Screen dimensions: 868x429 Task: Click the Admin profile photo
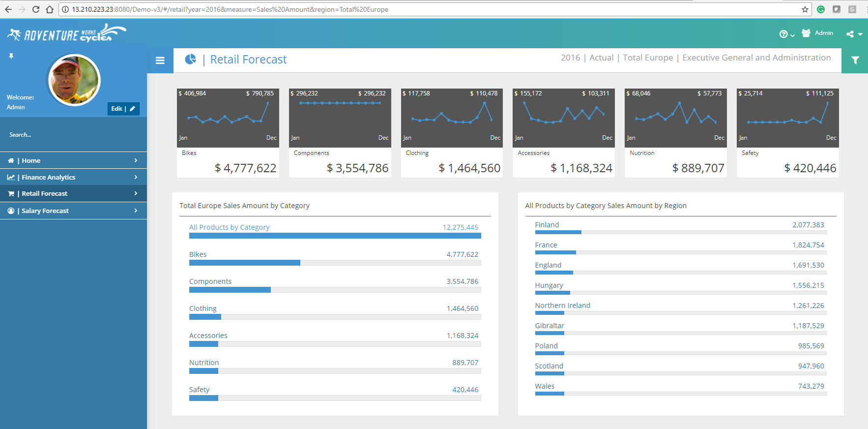click(x=74, y=80)
